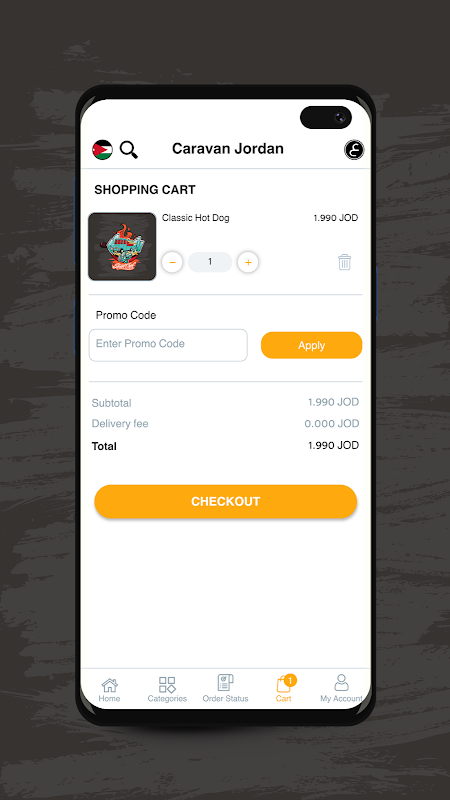This screenshot has height=800, width=450.
Task: Open the Categories tab
Action: (167, 690)
